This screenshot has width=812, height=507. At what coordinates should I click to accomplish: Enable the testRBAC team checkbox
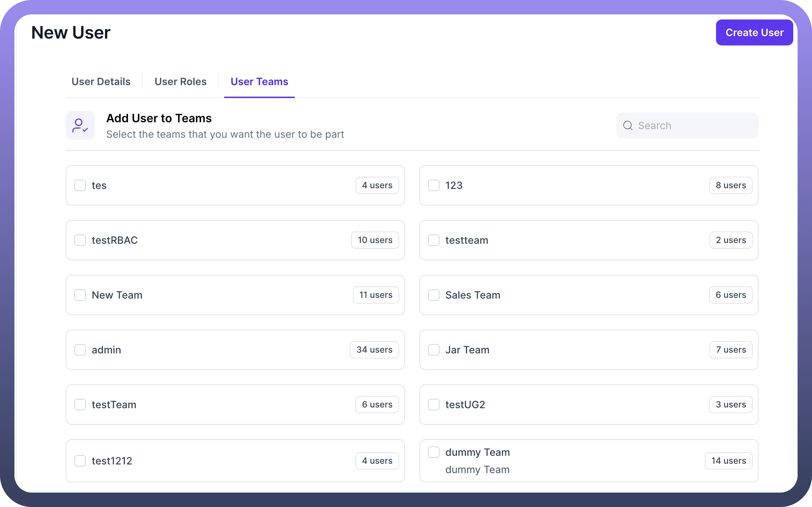click(80, 240)
